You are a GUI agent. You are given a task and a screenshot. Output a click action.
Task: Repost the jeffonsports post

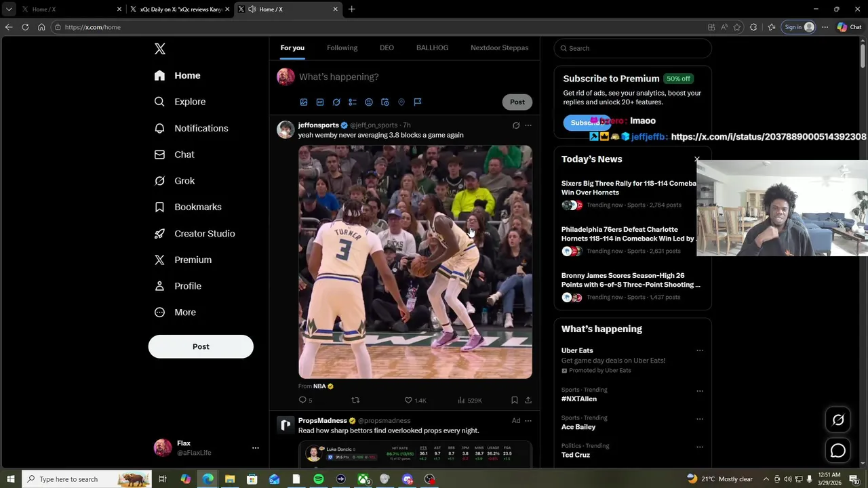pos(355,401)
